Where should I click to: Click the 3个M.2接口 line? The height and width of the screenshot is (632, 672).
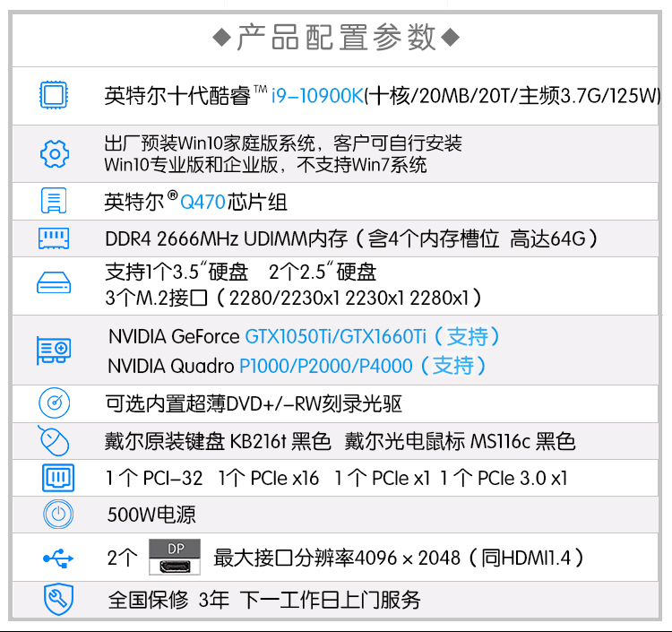[294, 298]
